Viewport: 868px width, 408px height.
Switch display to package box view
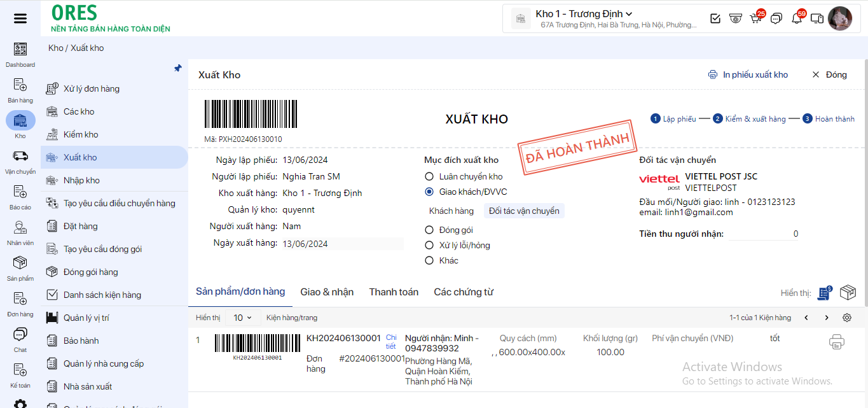[x=848, y=293]
